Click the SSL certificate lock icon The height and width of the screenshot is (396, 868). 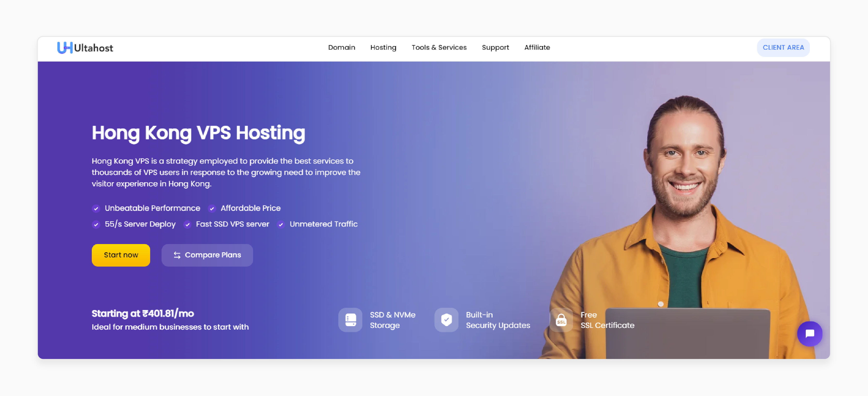coord(561,319)
